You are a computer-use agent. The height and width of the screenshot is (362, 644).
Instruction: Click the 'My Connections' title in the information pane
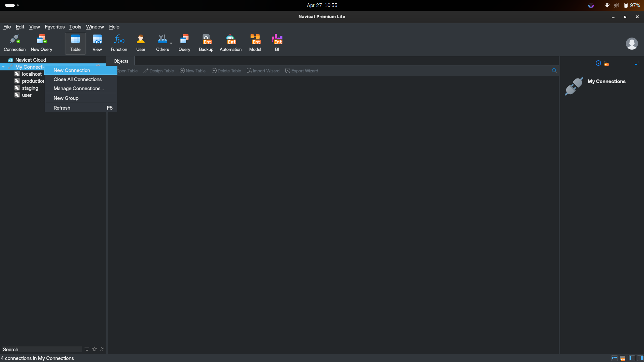point(606,81)
